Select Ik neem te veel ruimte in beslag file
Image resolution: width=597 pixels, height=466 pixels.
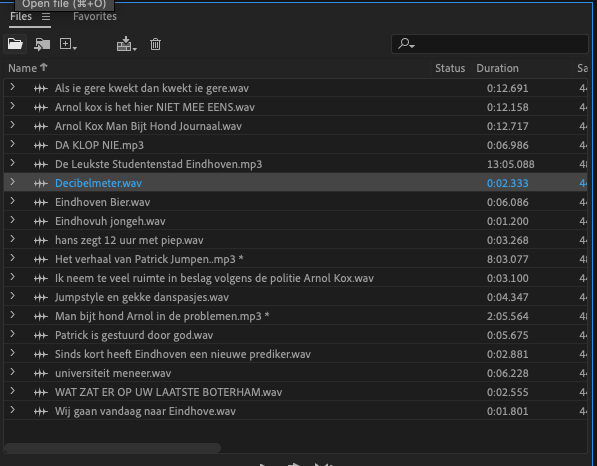[214, 278]
